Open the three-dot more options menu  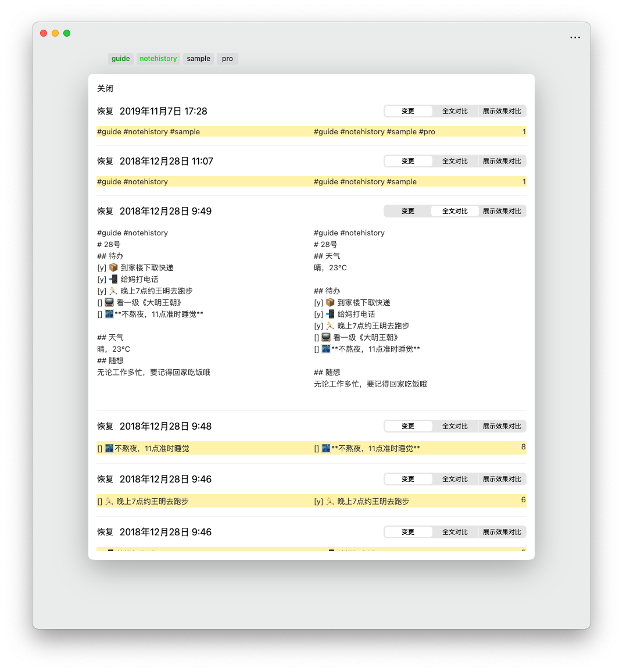(575, 38)
